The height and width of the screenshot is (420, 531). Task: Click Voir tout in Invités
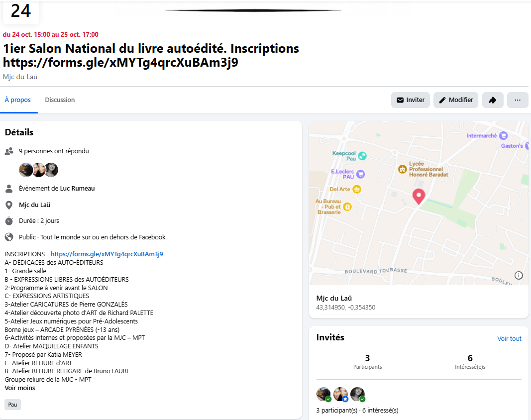[509, 338]
